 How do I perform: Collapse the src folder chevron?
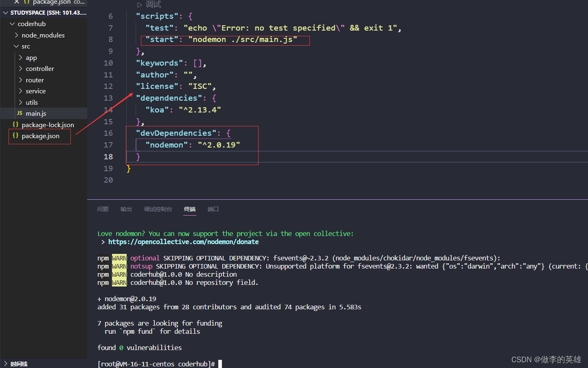click(x=16, y=46)
